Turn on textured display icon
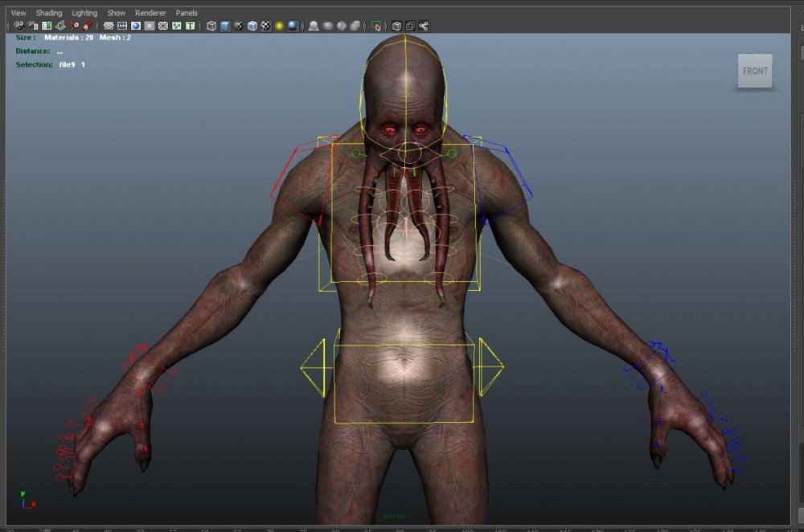The height and width of the screenshot is (532, 804). [265, 26]
